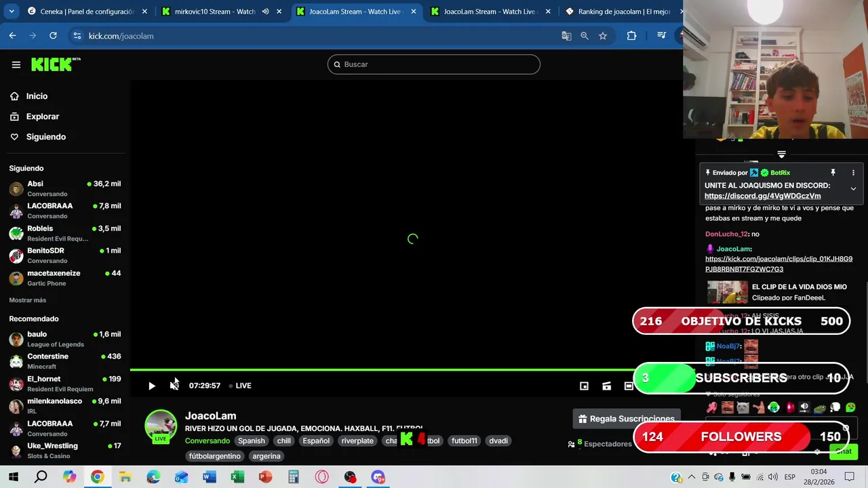Unmute the stream player
Screen dimensions: 868x488
(174, 386)
